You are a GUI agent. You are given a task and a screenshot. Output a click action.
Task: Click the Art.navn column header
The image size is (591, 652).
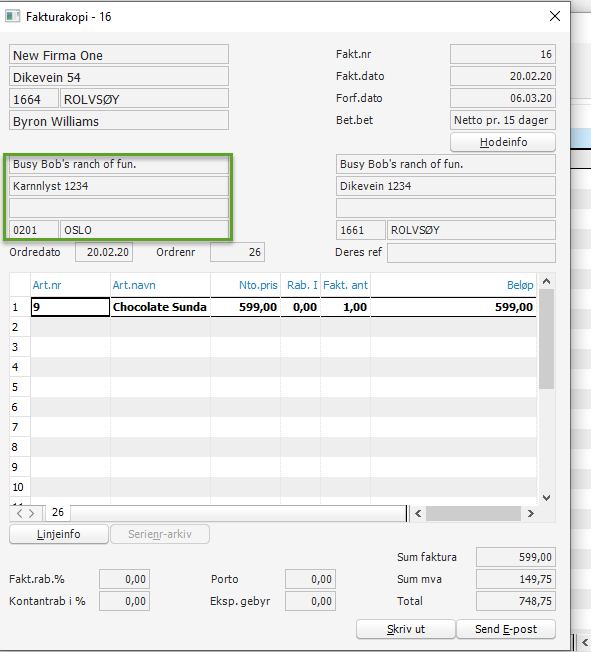tap(161, 285)
